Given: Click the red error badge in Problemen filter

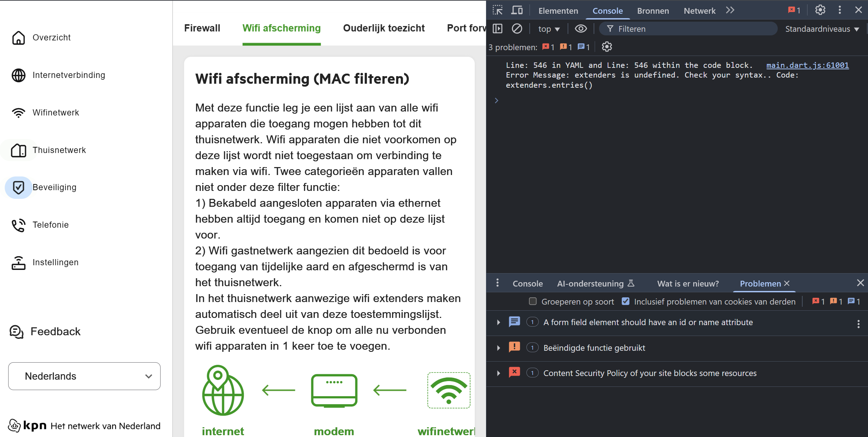Looking at the screenshot, I should (x=819, y=301).
